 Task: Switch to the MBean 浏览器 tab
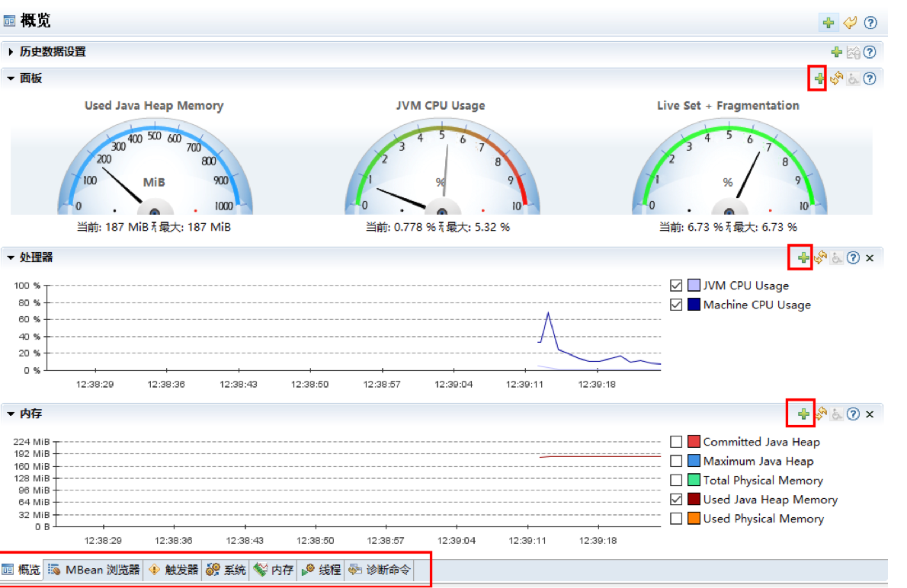[x=95, y=570]
